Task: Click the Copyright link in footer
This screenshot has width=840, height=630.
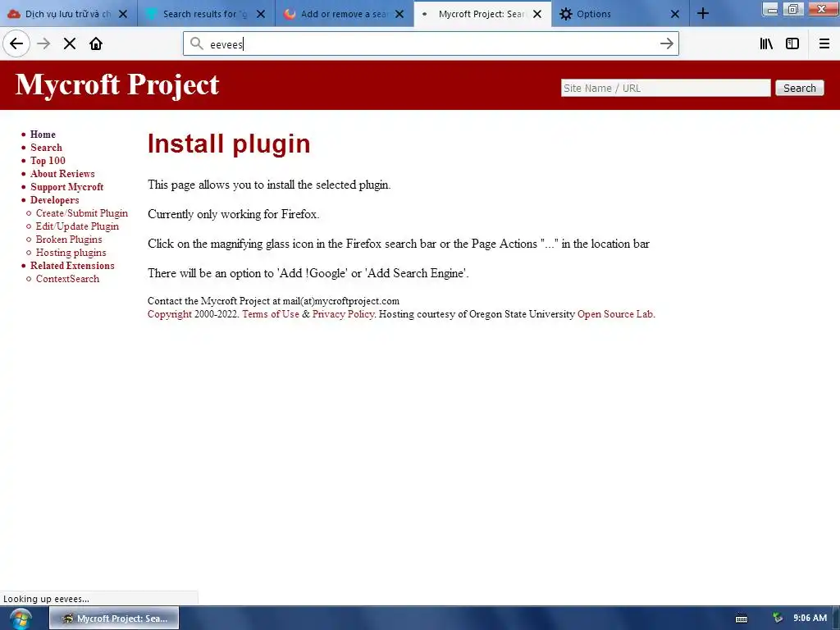Action: (169, 314)
